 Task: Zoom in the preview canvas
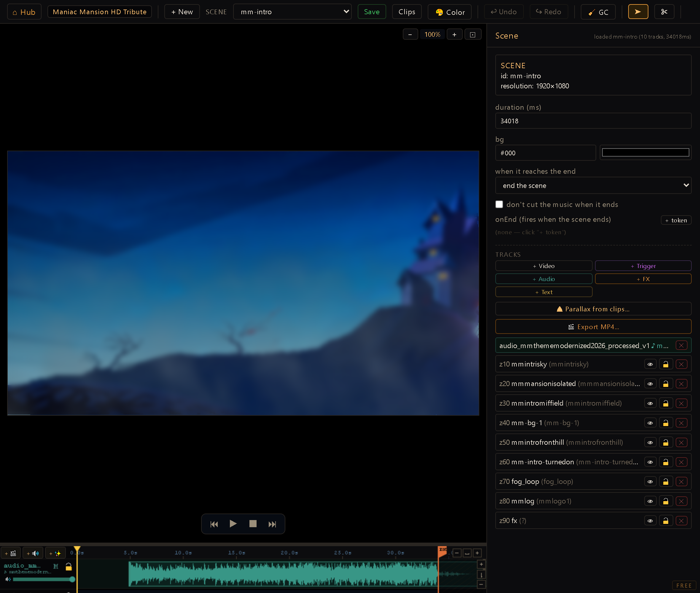click(454, 34)
